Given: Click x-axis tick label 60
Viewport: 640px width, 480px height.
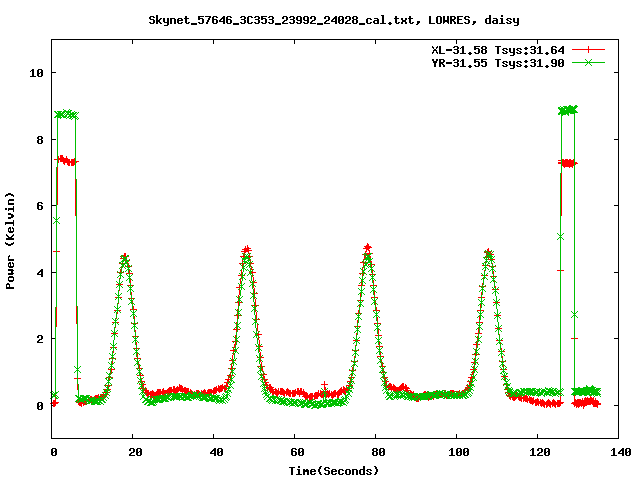Looking at the screenshot, I should [x=297, y=452].
